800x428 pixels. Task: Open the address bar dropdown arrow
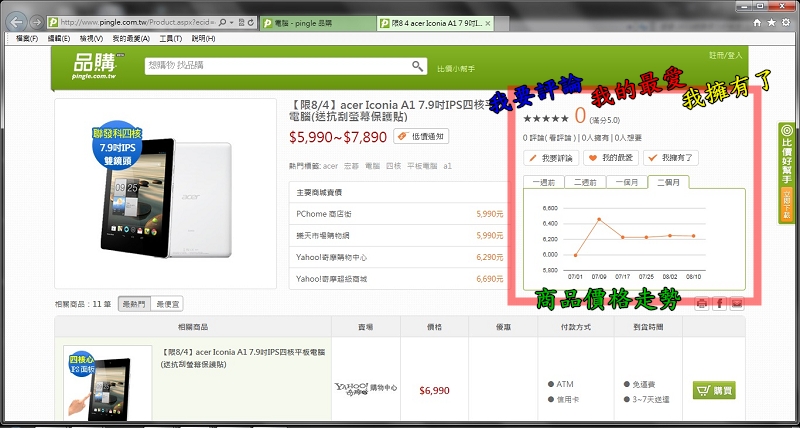(232, 23)
